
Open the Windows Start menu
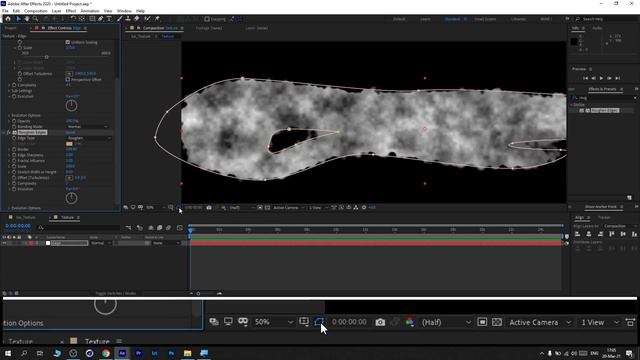click(x=8, y=353)
